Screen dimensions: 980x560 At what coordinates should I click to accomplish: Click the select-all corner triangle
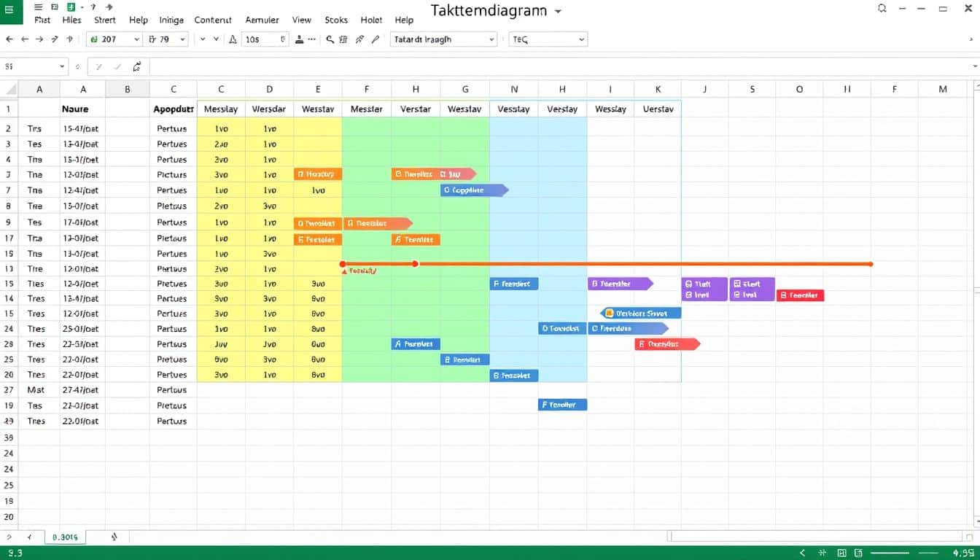[11, 89]
